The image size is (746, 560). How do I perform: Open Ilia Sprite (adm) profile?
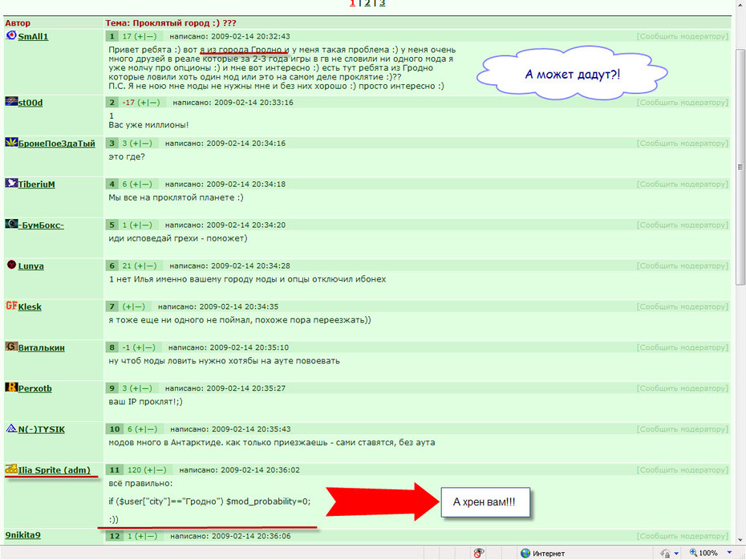(x=55, y=471)
